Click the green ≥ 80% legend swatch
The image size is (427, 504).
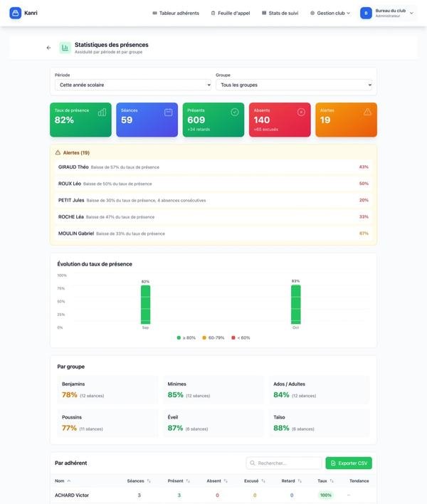179,337
